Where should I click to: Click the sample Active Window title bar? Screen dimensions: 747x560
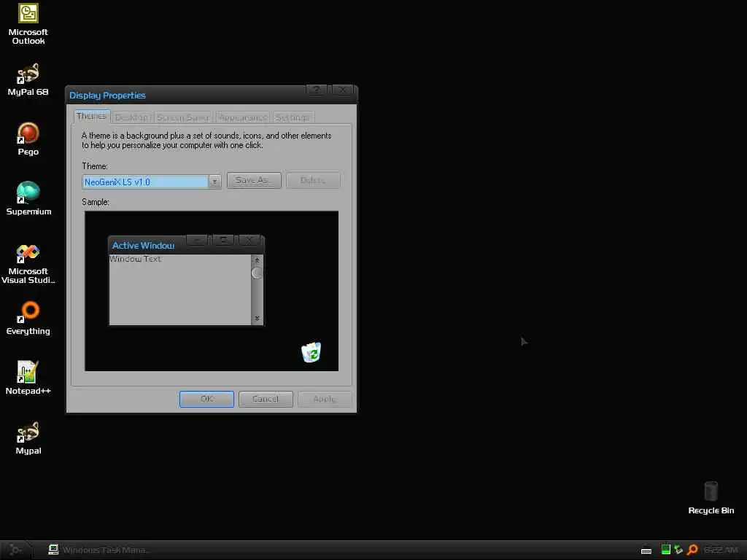pos(186,245)
